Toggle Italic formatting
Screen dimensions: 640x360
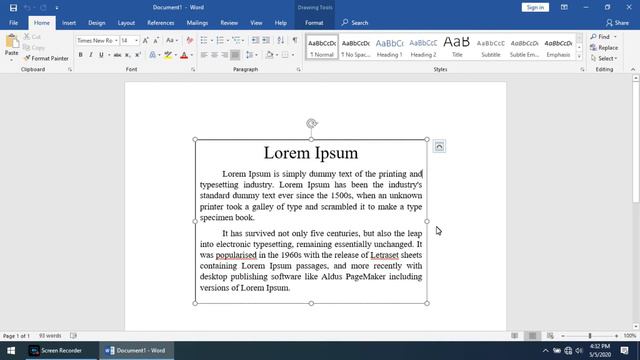[91, 55]
